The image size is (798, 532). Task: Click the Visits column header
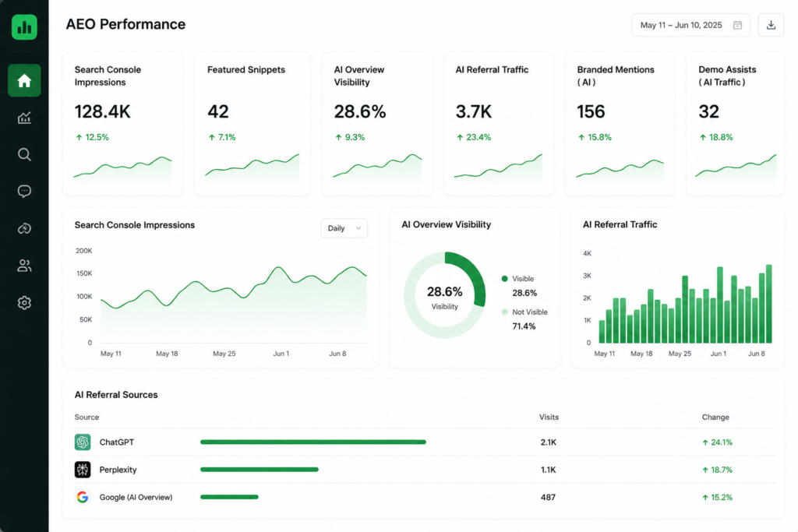pyautogui.click(x=549, y=417)
